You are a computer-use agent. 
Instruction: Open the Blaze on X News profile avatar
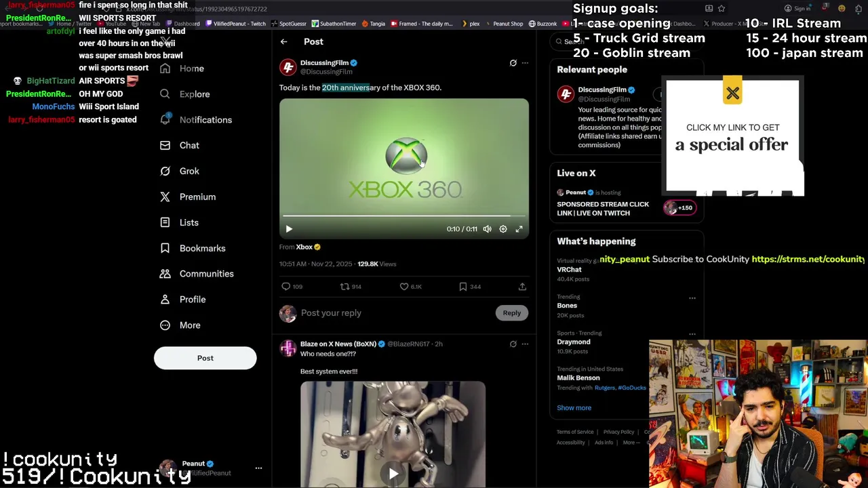[x=288, y=348]
